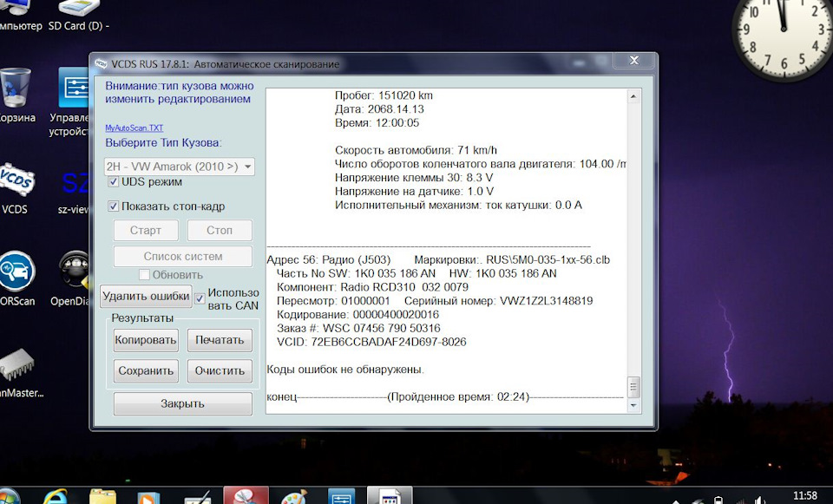
Task: Toggle the Использовать CAN checkbox
Action: pos(200,298)
